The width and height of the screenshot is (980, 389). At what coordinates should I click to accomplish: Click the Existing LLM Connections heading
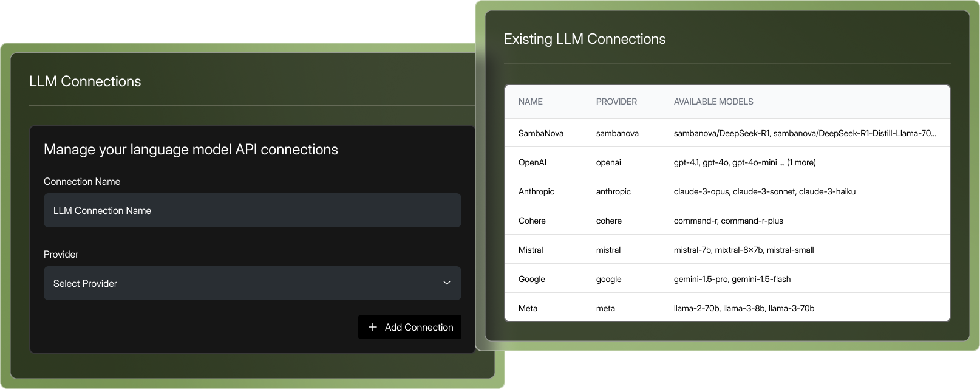tap(585, 39)
